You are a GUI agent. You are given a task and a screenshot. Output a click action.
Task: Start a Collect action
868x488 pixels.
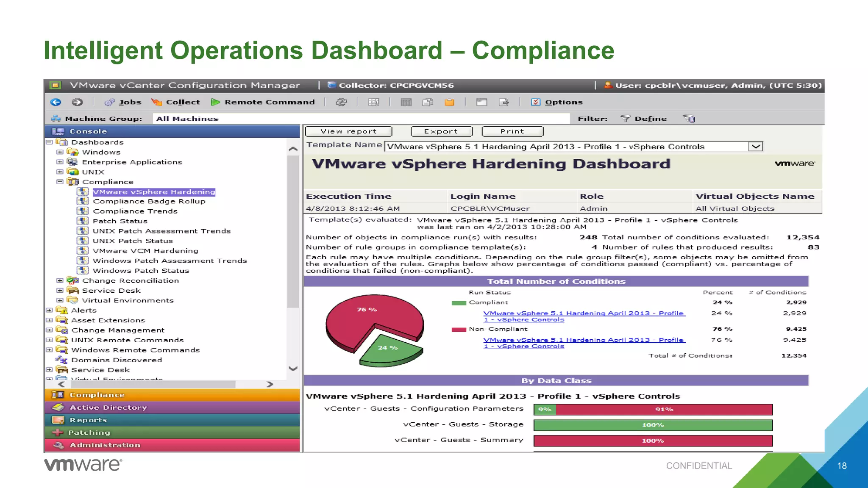pyautogui.click(x=175, y=102)
